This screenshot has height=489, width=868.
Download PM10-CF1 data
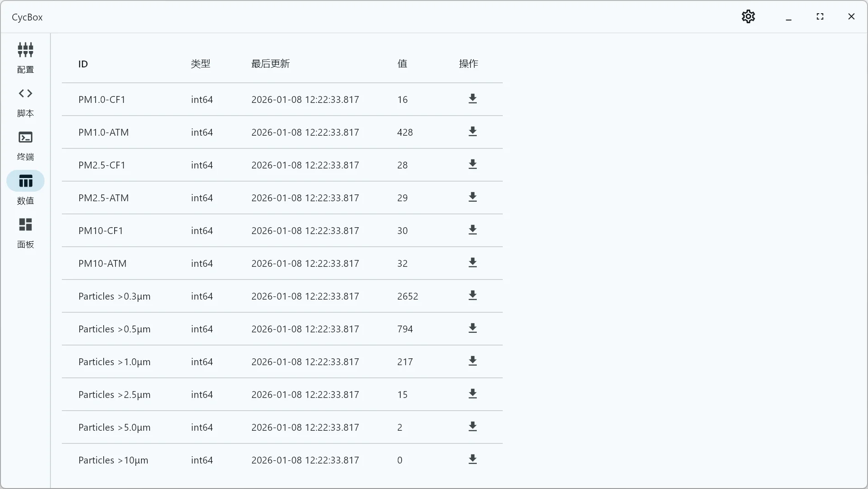pos(473,230)
